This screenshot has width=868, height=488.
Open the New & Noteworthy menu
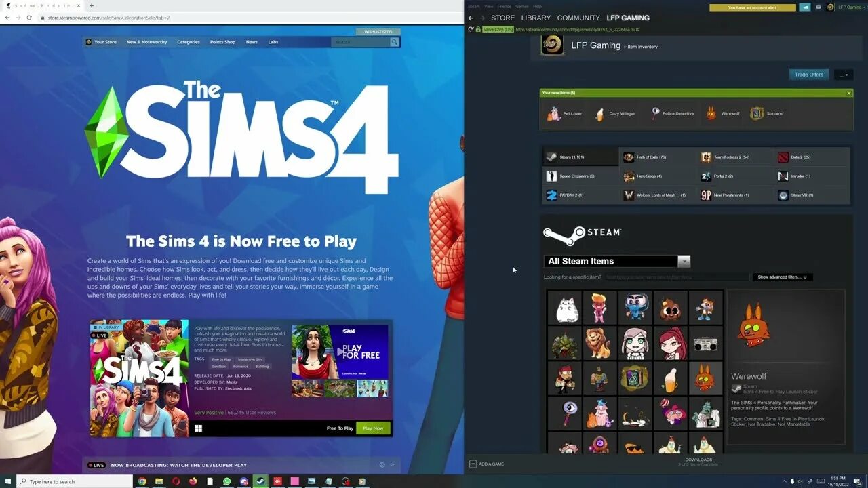click(x=146, y=42)
